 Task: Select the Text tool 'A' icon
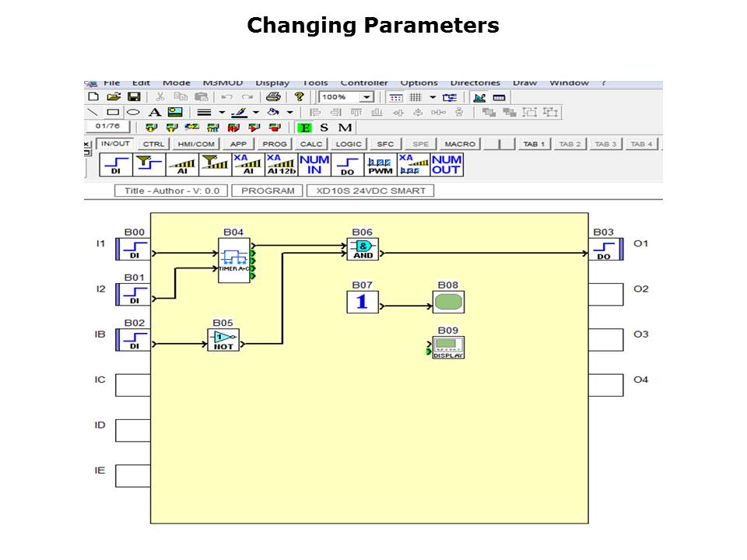point(154,112)
